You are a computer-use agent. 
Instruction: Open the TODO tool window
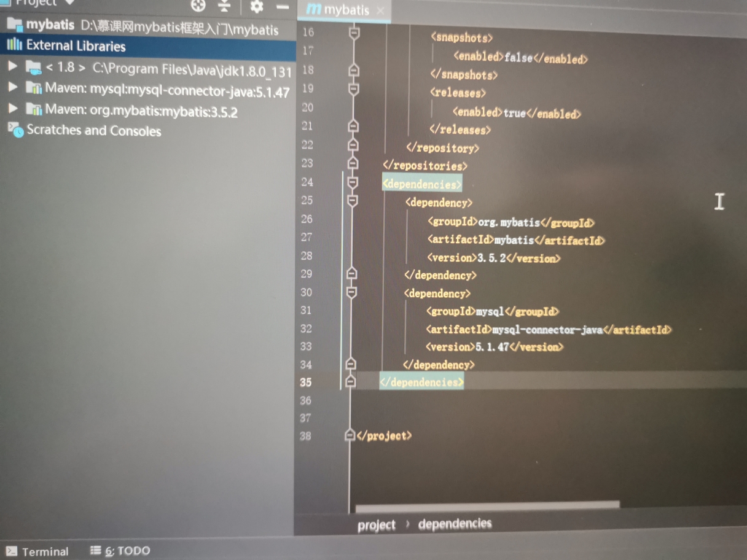(x=120, y=551)
